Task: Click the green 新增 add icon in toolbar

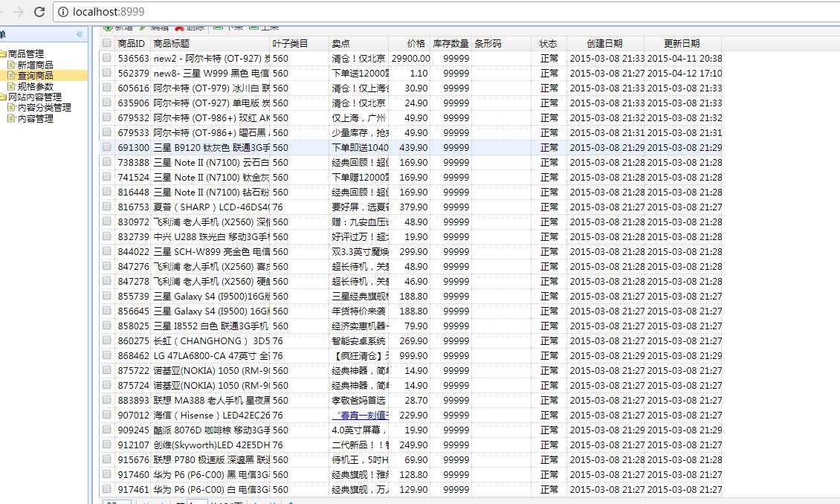Action: tap(108, 27)
